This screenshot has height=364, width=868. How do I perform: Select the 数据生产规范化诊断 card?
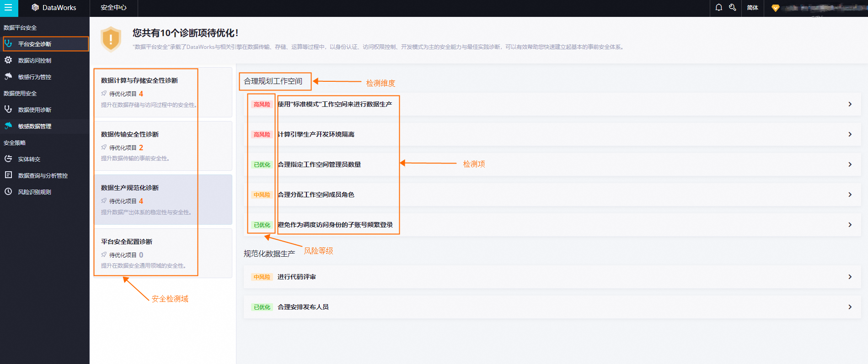coord(163,200)
